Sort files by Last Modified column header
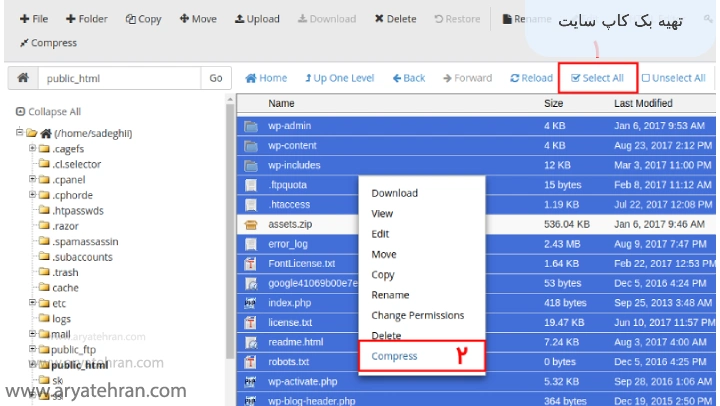The width and height of the screenshot is (720, 406). [x=643, y=103]
